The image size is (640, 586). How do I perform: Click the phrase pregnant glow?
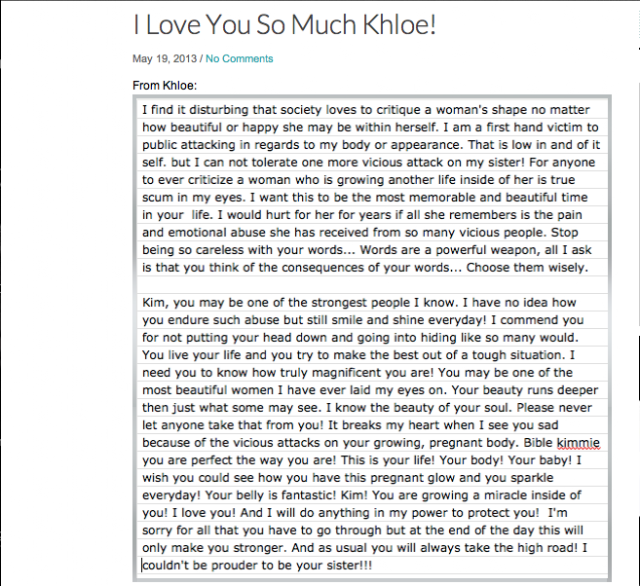point(409,478)
